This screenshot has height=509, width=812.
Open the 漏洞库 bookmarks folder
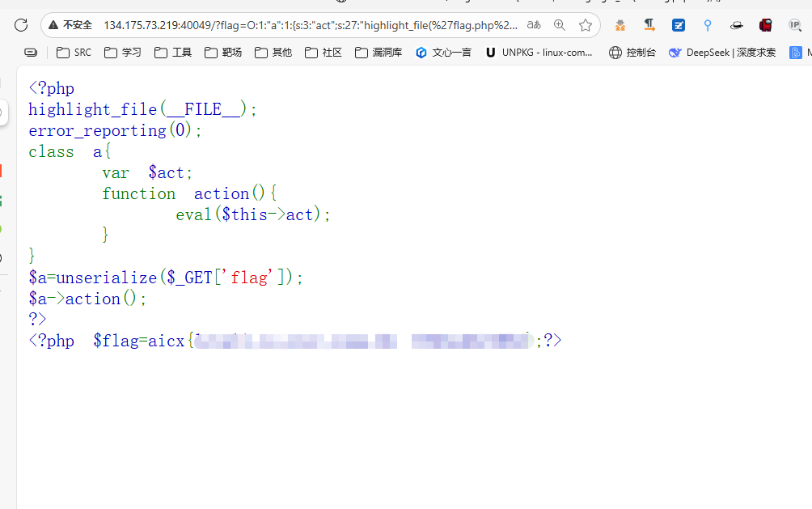pos(379,53)
